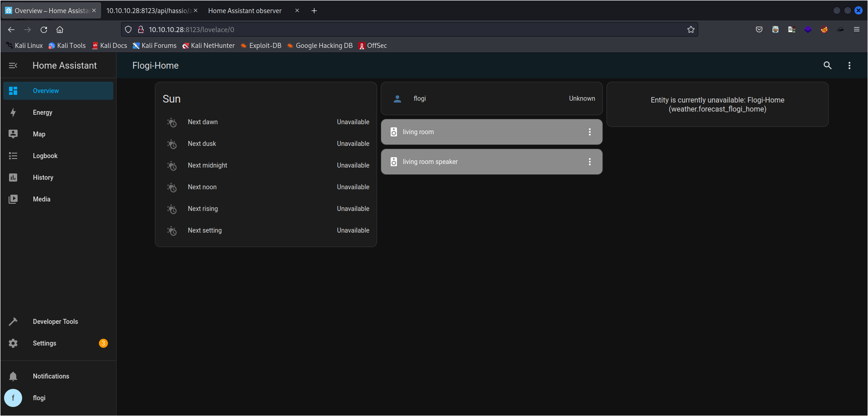868x416 pixels.
Task: Open the flogi person entity row
Action: point(492,98)
